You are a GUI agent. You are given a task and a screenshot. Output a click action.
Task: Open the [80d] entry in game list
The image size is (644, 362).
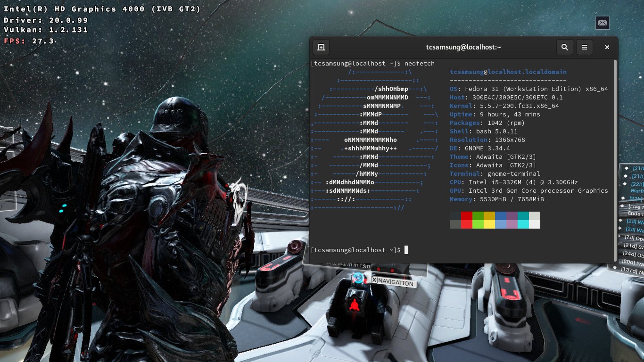633,262
